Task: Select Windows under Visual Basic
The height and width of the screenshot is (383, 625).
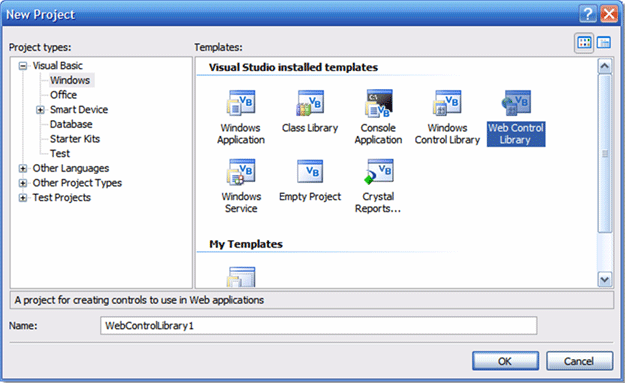Action: (x=70, y=80)
